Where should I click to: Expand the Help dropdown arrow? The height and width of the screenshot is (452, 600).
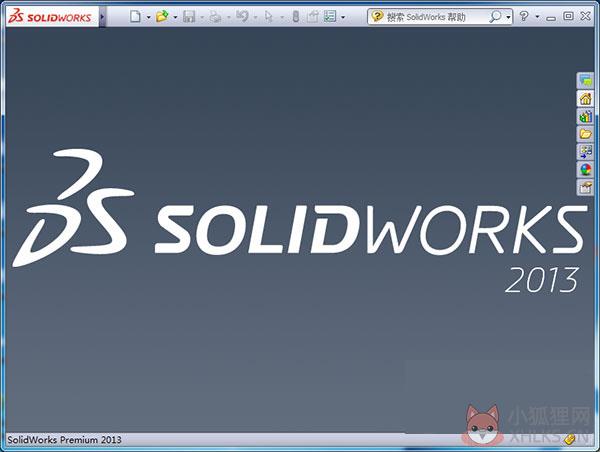[x=537, y=17]
